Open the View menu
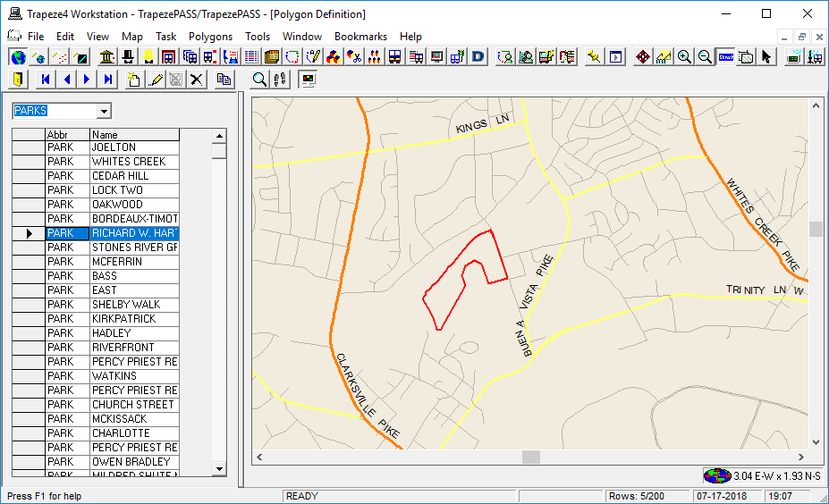The height and width of the screenshot is (504, 829). click(x=97, y=37)
